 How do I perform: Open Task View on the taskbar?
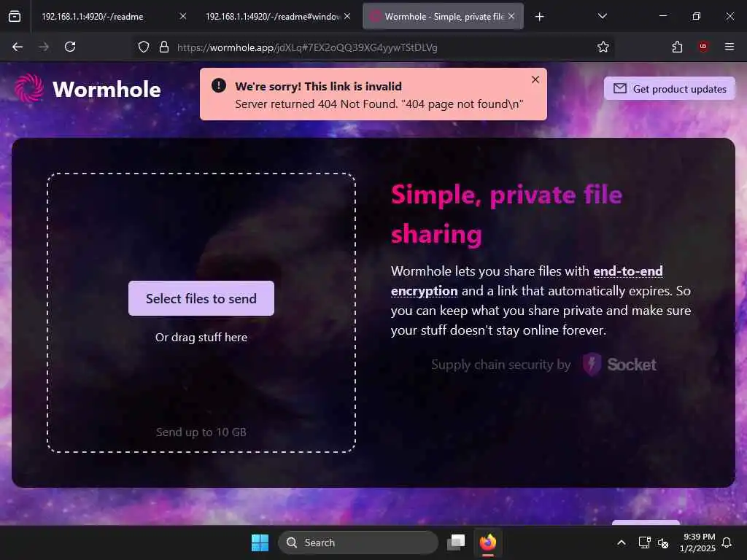click(x=456, y=542)
